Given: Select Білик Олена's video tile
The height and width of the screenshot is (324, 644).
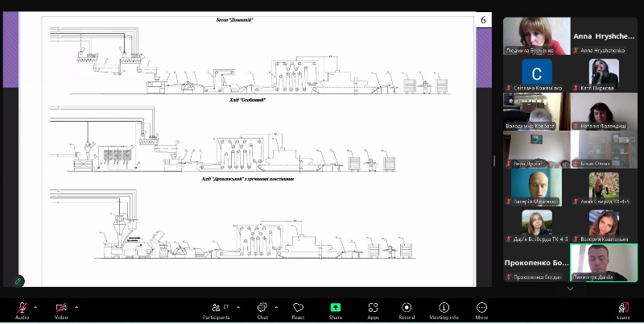Looking at the screenshot, I should coord(604,149).
